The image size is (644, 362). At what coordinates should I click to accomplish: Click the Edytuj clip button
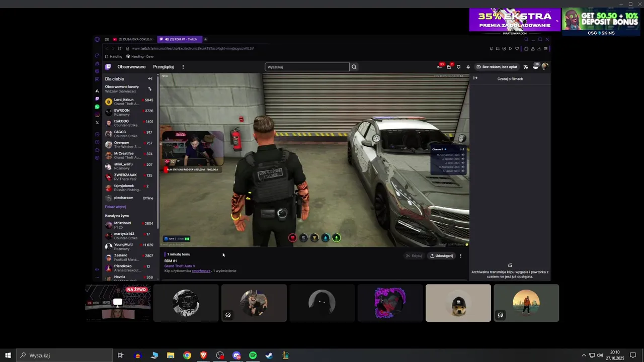414,256
